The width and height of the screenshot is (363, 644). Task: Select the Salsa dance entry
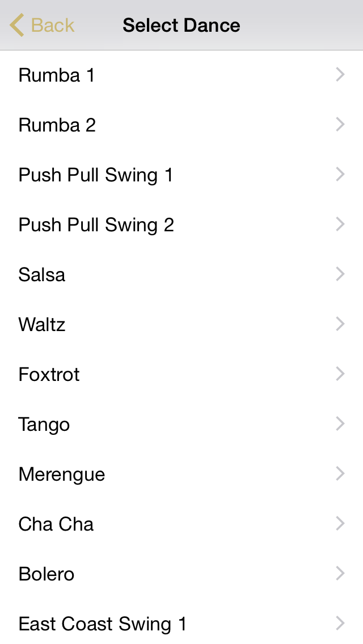[181, 275]
